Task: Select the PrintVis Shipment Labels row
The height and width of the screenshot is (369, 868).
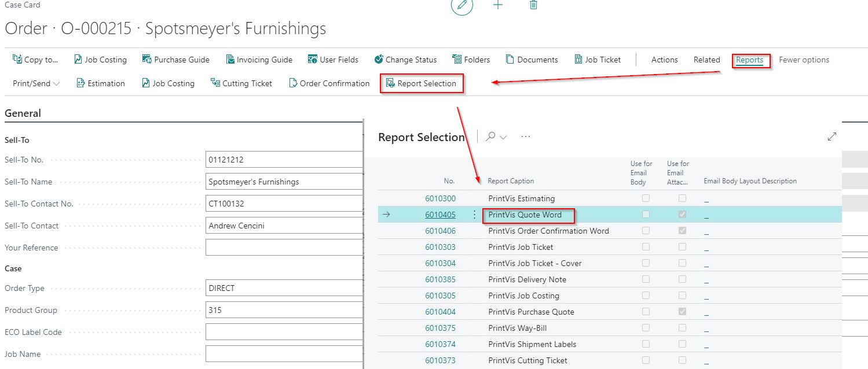Action: (610, 344)
